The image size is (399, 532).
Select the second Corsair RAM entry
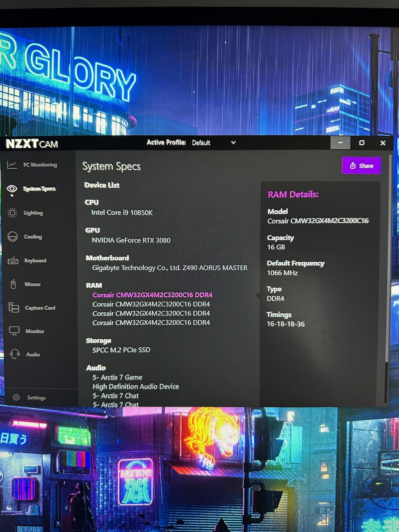(x=151, y=304)
